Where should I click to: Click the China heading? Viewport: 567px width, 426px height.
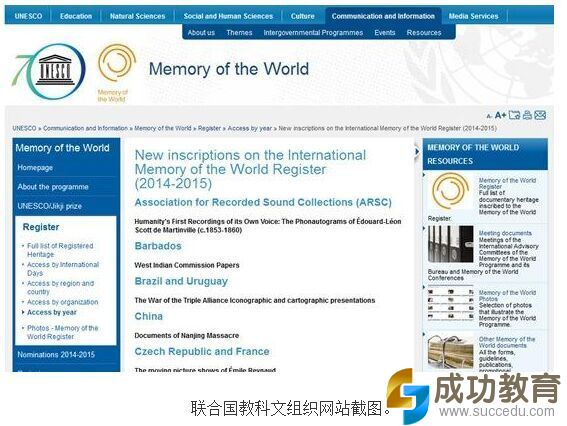point(149,316)
